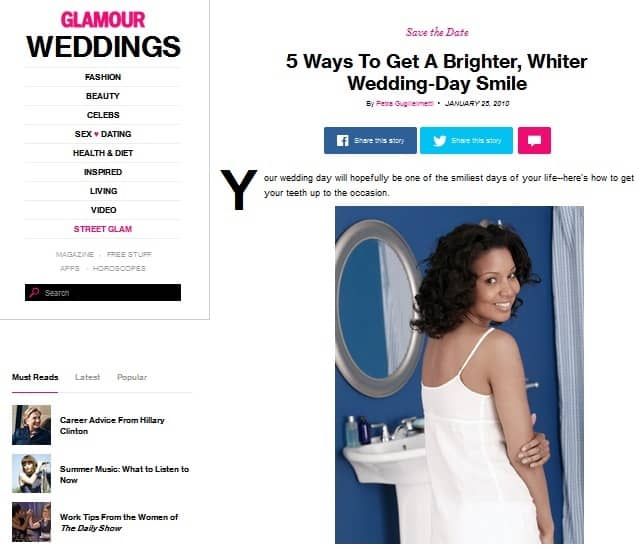This screenshot has height=549, width=640.
Task: Click the author name link
Action: (x=404, y=104)
